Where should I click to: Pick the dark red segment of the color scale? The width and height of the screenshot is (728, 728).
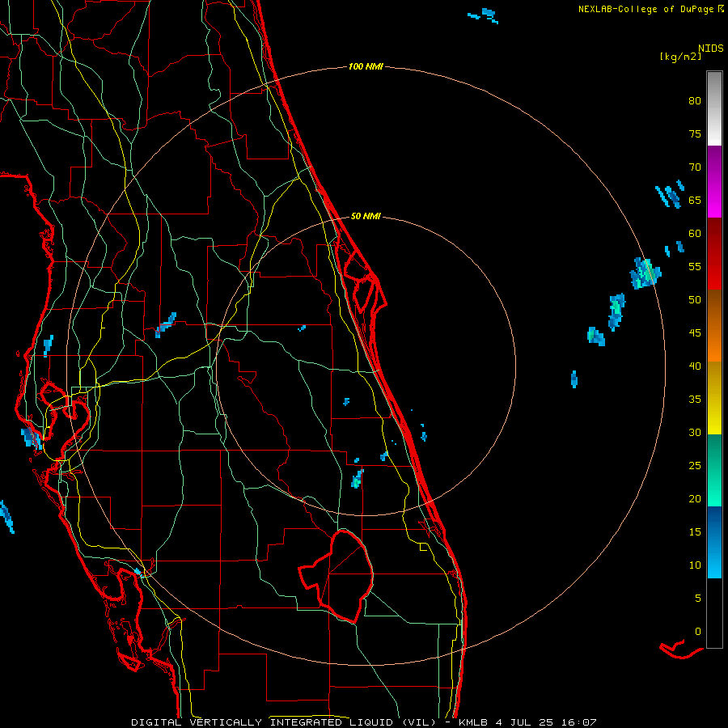point(714,254)
